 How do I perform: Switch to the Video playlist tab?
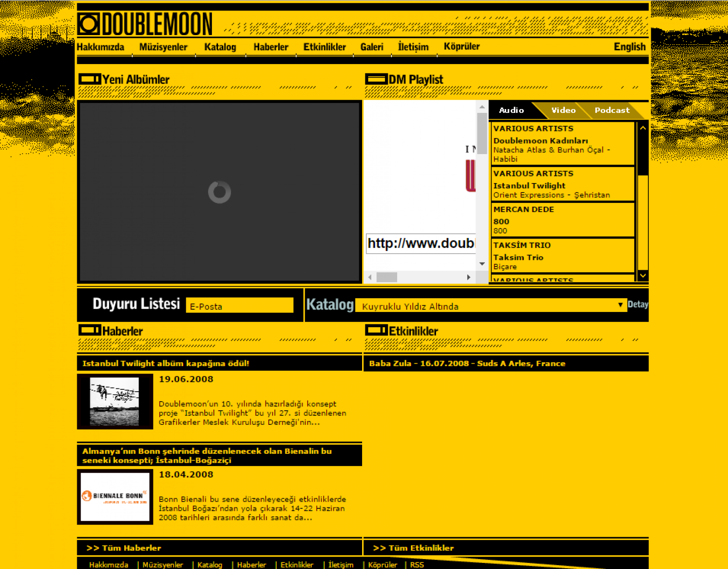pyautogui.click(x=563, y=110)
